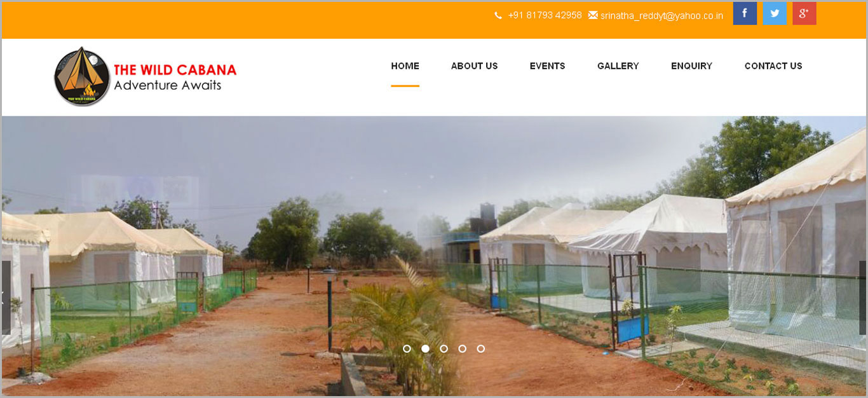Open the ENQUIRY page
This screenshot has height=398, width=868.
coord(691,66)
